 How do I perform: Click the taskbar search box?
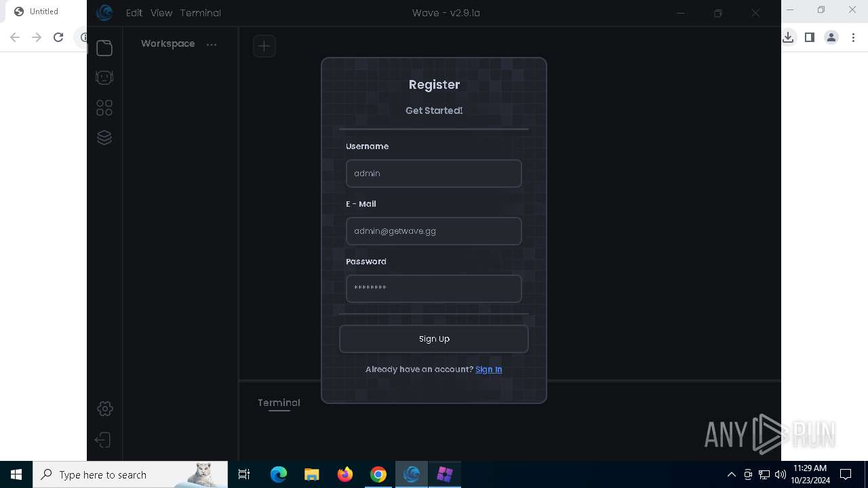130,474
